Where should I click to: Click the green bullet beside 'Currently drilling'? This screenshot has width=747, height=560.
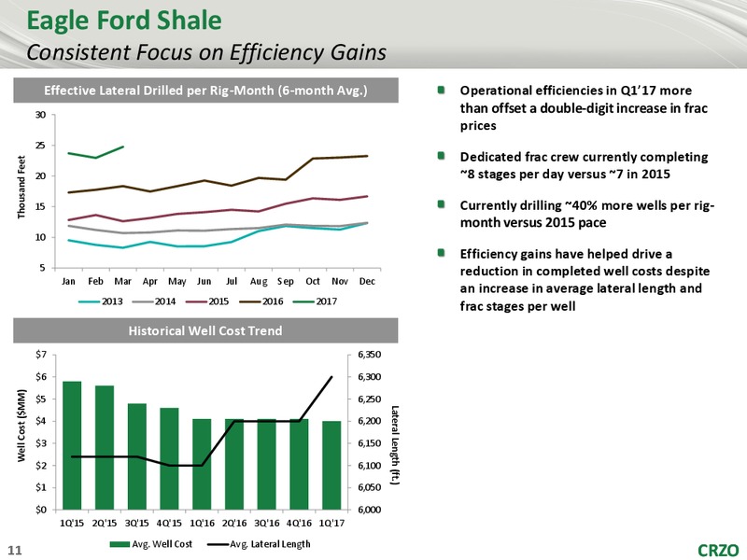[x=441, y=204]
